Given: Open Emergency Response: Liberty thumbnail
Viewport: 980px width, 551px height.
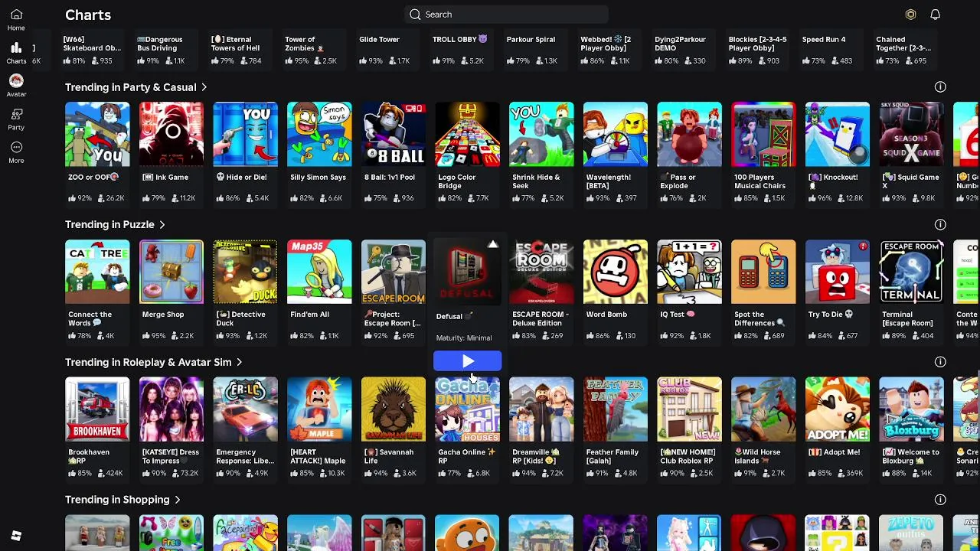Looking at the screenshot, I should (x=245, y=409).
